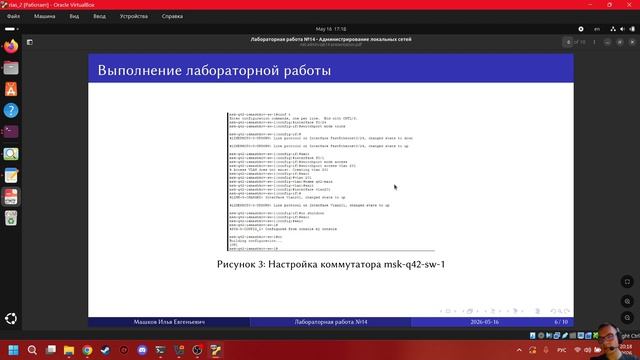
Task: Select the VirtualBox VM taskbar icon
Action: pos(216,350)
